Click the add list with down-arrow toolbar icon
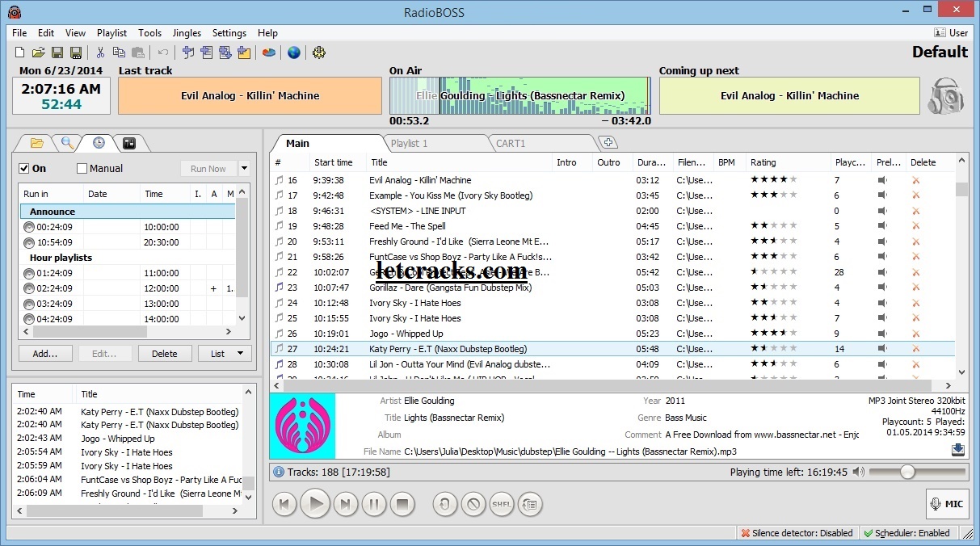The image size is (980, 546). [225, 52]
